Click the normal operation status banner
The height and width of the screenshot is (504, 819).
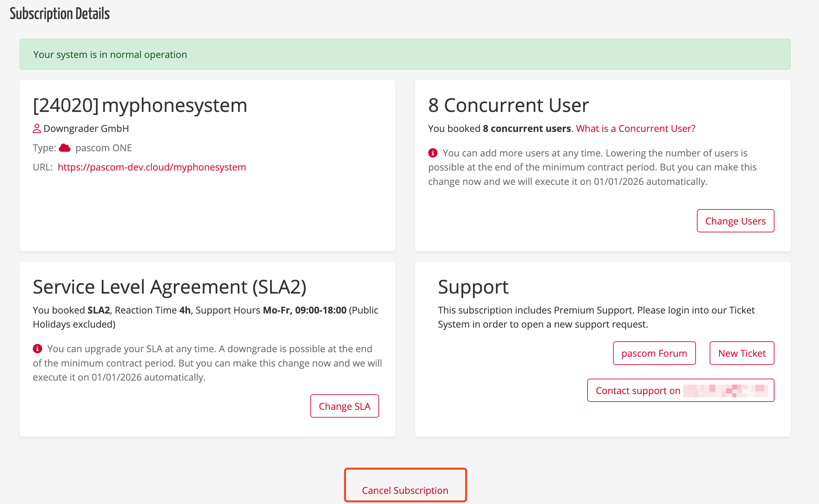click(405, 54)
